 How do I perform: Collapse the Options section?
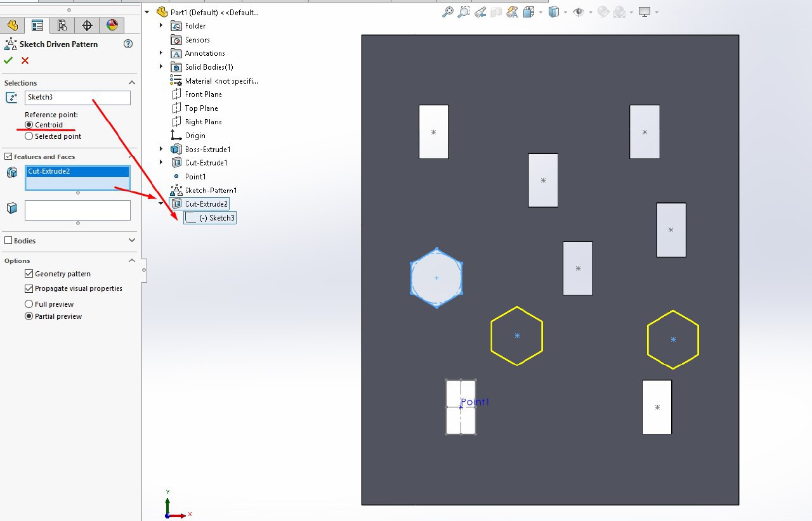tap(132, 260)
